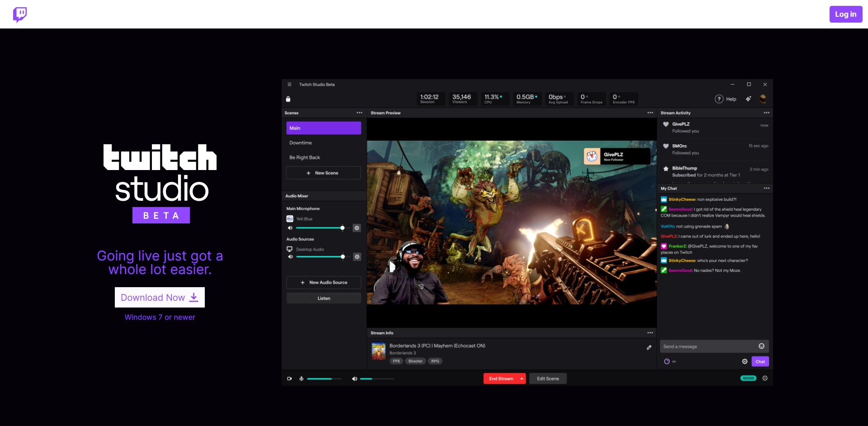The height and width of the screenshot is (426, 868).
Task: Click the 'Windows 7 or newer' text
Action: [160, 317]
